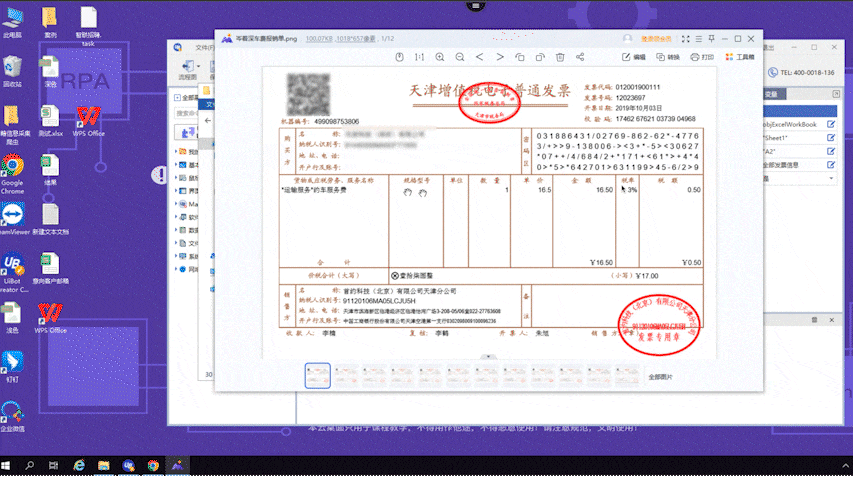Screen dimensions: 854x480
Task: Open the 工具箱 toolbox
Action: (740, 57)
